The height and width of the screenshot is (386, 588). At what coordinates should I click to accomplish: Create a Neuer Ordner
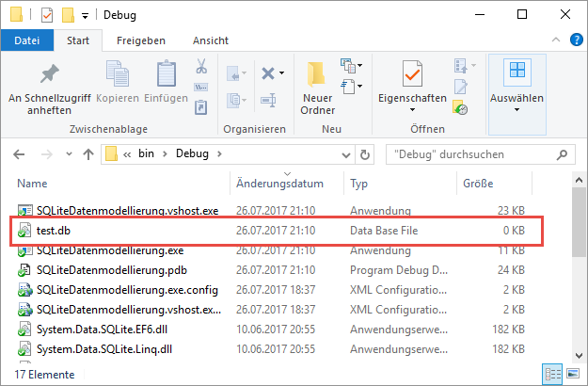point(317,88)
